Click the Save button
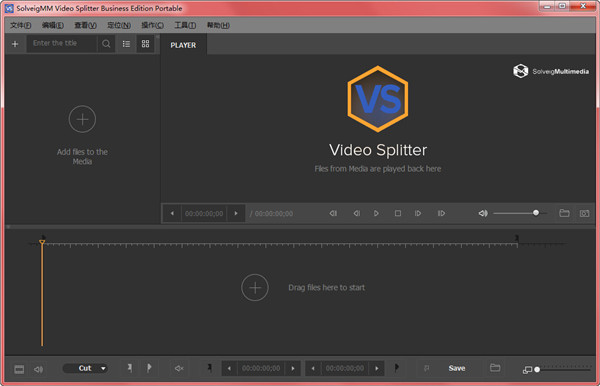The height and width of the screenshot is (386, 600). (457, 368)
